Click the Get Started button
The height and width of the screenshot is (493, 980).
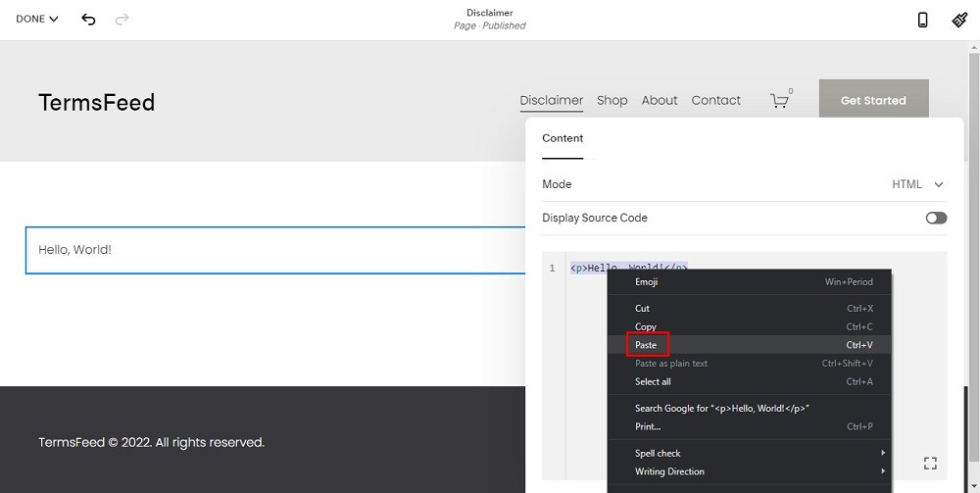click(873, 100)
